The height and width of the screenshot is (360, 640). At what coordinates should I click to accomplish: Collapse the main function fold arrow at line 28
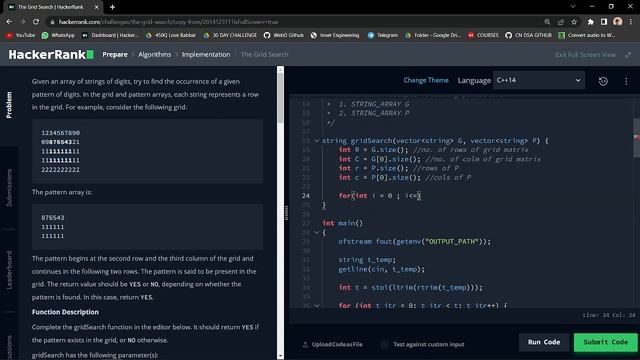coord(316,232)
